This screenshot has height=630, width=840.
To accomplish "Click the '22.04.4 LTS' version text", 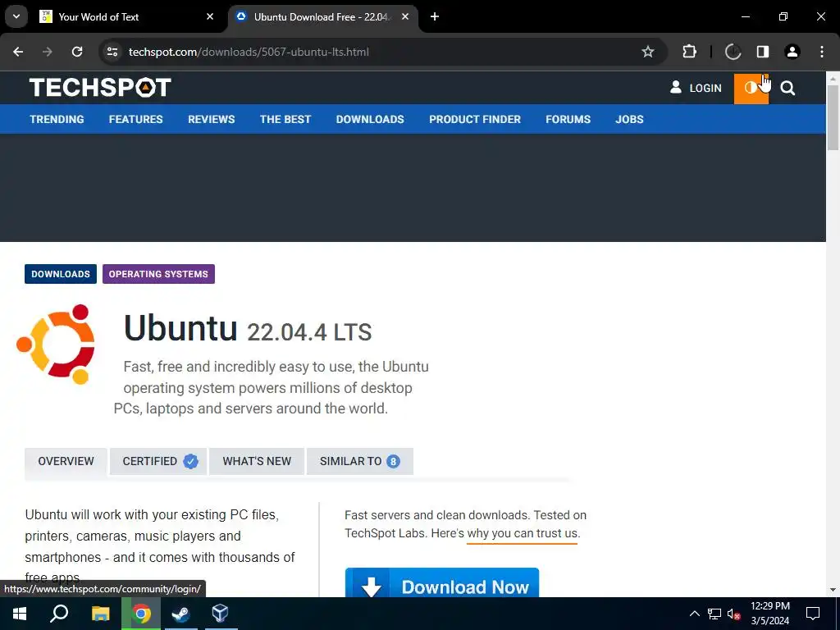I will [309, 332].
